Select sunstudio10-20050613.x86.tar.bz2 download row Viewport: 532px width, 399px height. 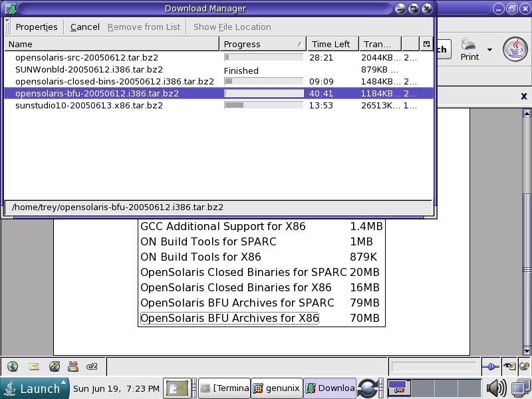pyautogui.click(x=219, y=106)
